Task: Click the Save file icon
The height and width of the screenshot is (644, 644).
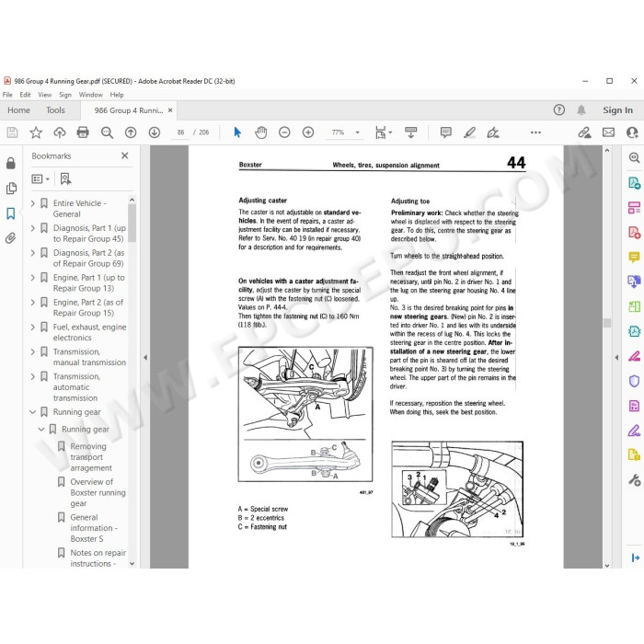Action: (12, 132)
